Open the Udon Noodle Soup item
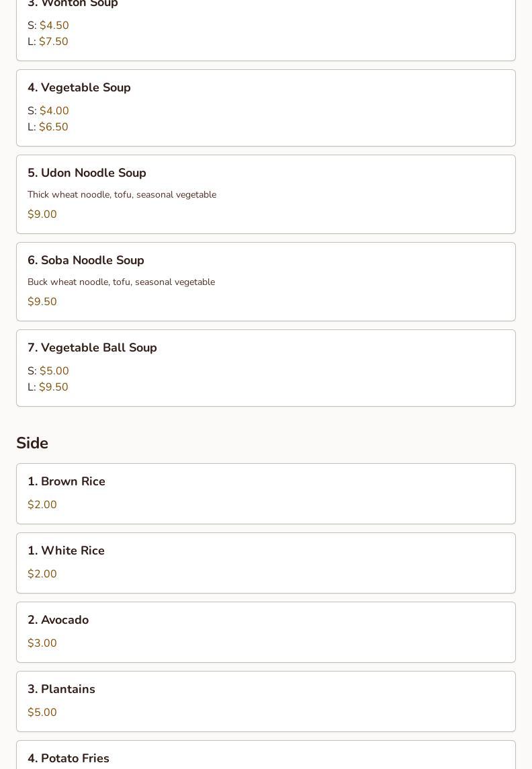This screenshot has height=769, width=532. point(266,194)
